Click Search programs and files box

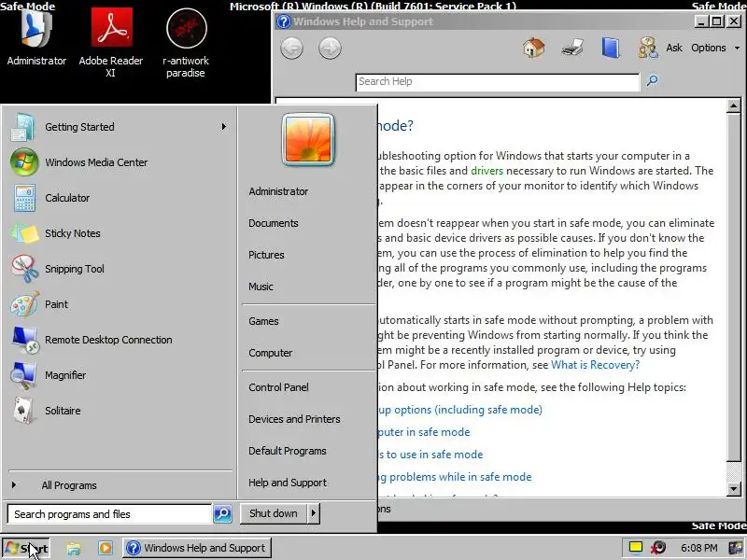point(109,514)
